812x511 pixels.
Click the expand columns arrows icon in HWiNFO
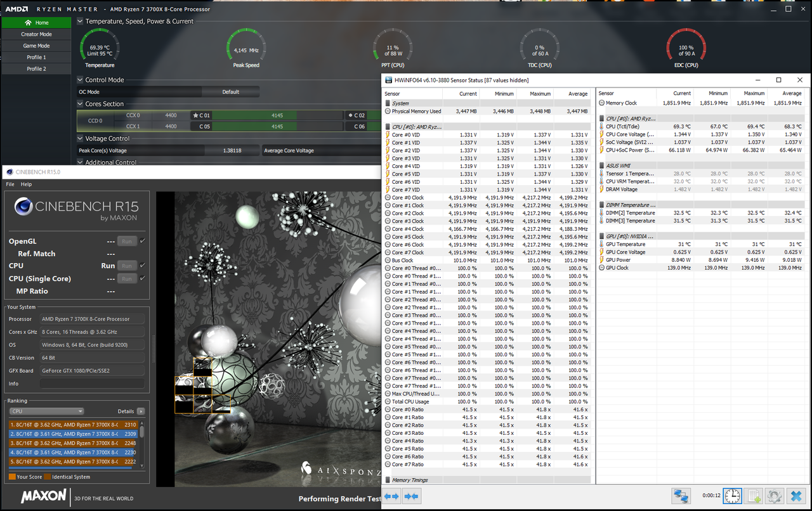click(391, 496)
